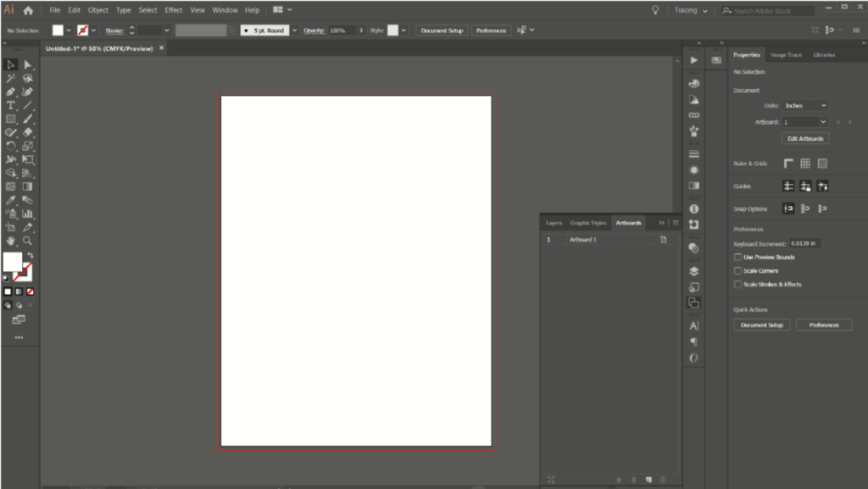Viewport: 868px width, 489px height.
Task: Open the Window menu
Action: click(x=225, y=10)
